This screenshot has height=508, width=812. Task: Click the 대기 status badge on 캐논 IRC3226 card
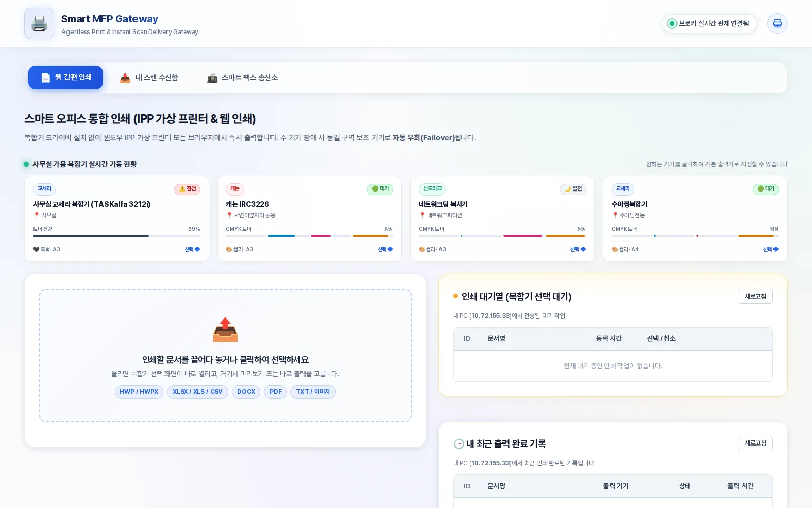pos(380,189)
